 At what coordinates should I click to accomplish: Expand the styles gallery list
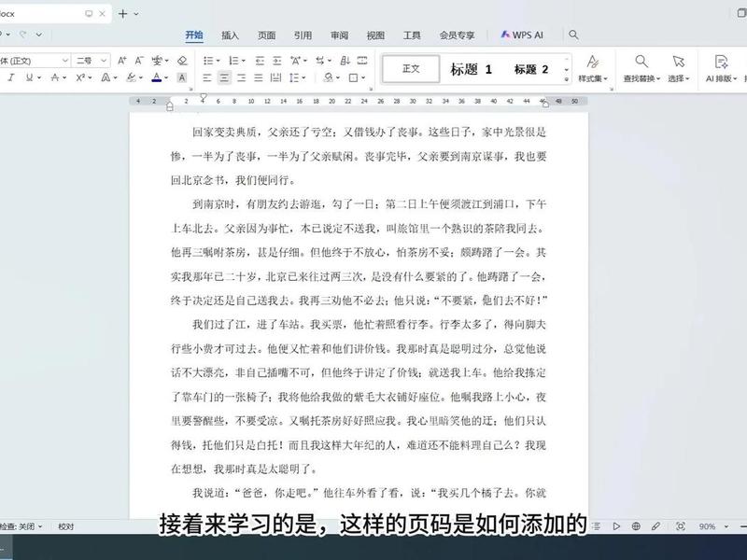tap(567, 79)
